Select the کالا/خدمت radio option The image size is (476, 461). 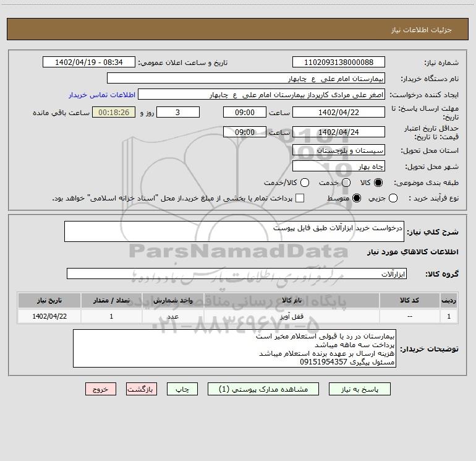pos(305,183)
